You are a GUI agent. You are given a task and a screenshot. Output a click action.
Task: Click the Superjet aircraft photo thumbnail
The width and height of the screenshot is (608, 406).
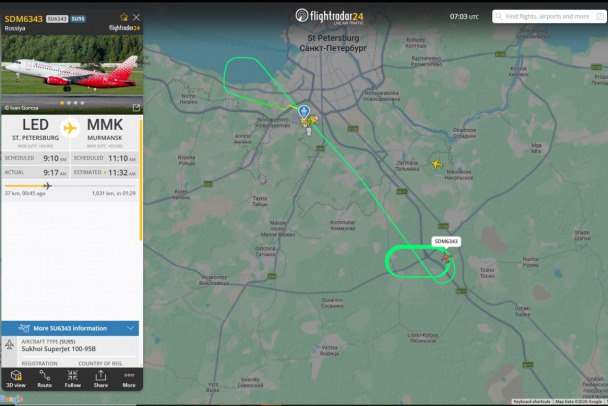72,66
